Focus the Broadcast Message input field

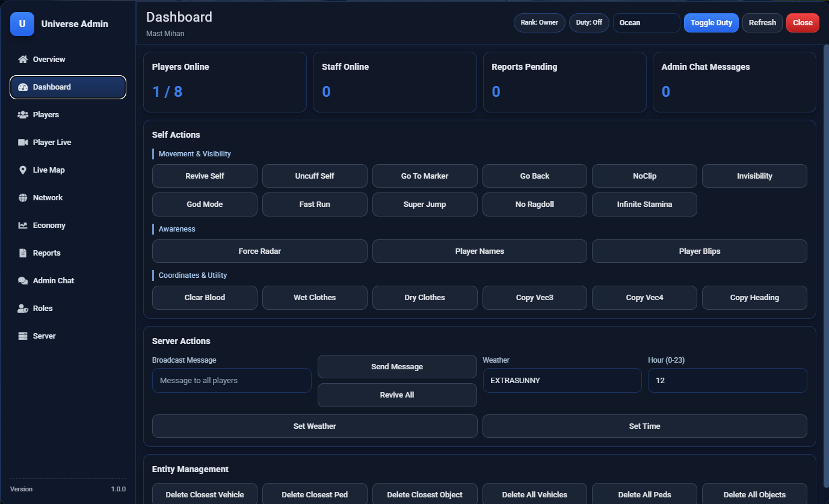point(232,381)
